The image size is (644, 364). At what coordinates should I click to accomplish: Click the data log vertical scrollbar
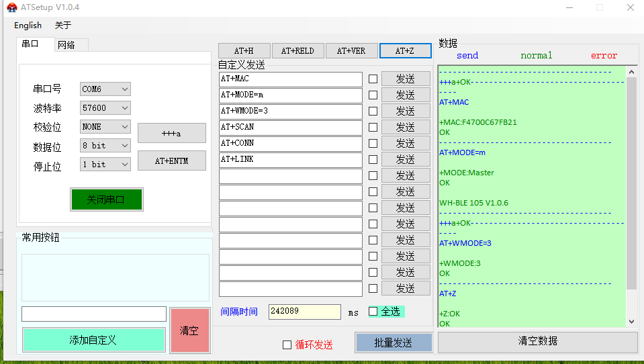pos(631,181)
